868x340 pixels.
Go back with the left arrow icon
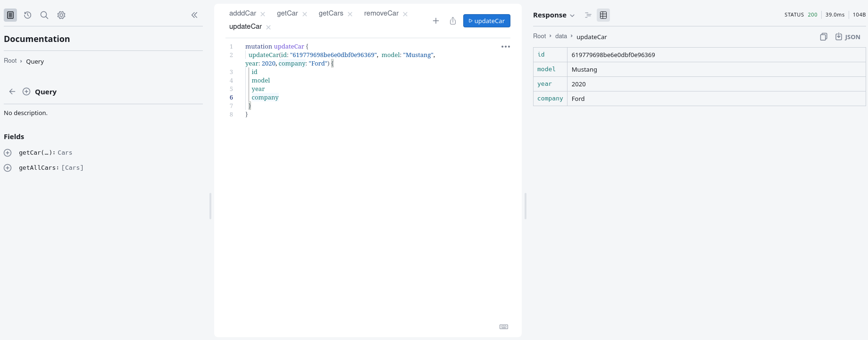coord(12,91)
